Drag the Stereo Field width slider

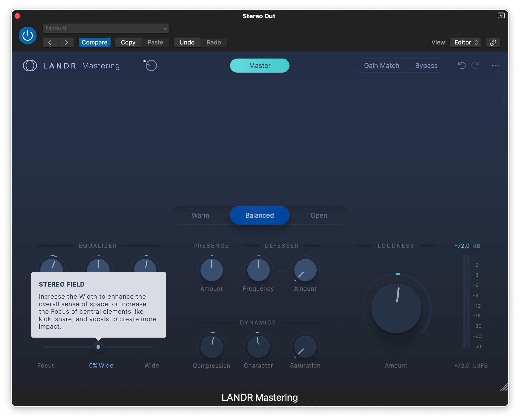98,346
